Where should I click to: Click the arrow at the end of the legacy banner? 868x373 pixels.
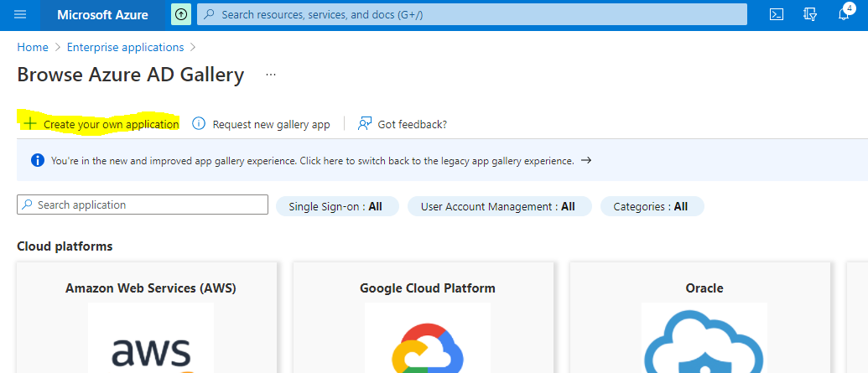pos(586,160)
